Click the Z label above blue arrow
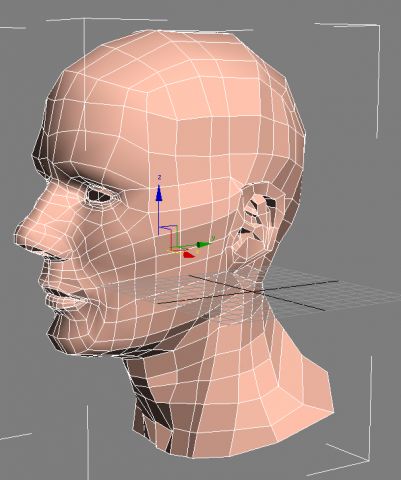This screenshot has height=480, width=401. coord(159,177)
